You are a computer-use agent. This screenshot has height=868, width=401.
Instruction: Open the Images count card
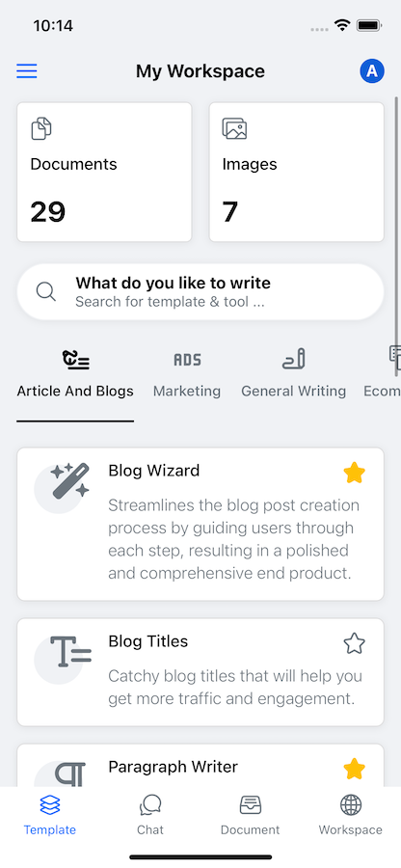(x=297, y=173)
